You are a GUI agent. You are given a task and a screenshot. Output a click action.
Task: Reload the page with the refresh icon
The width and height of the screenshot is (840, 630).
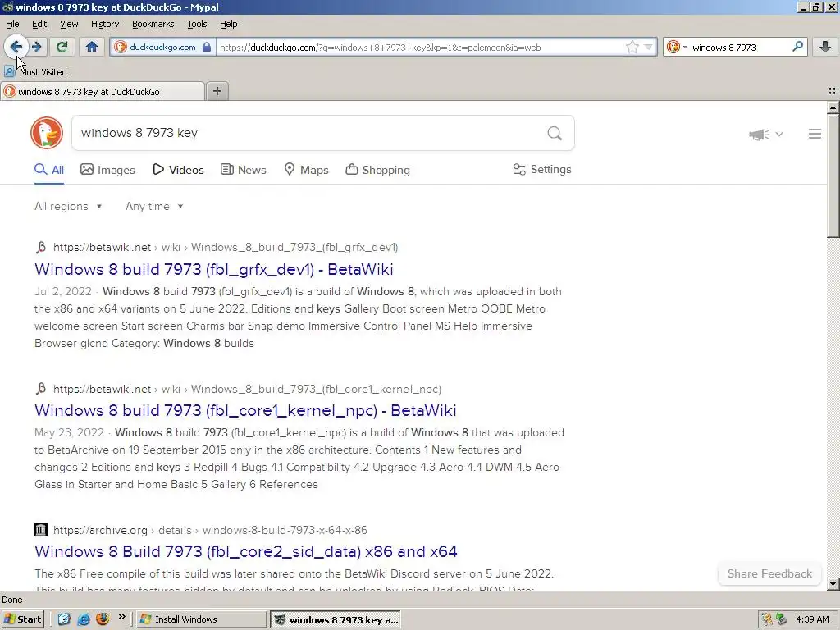(x=62, y=47)
